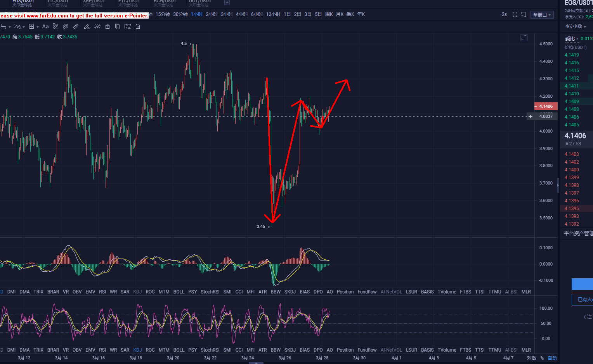Click the fullscreen arrows icon
The image size is (593, 364).
tap(515, 14)
